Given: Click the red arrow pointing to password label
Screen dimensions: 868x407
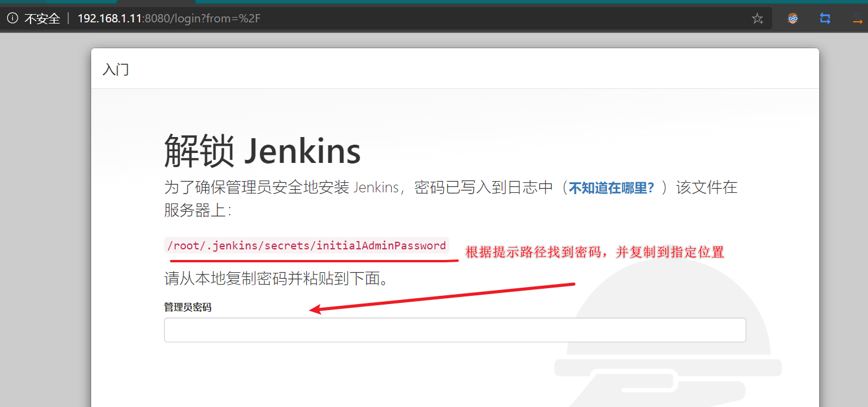Looking at the screenshot, I should (441, 297).
